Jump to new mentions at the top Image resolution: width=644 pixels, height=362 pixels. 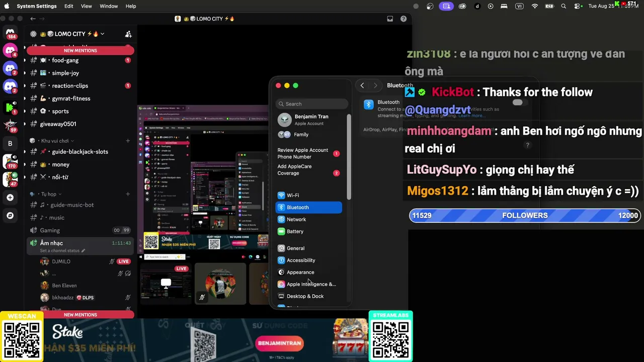pos(80,50)
